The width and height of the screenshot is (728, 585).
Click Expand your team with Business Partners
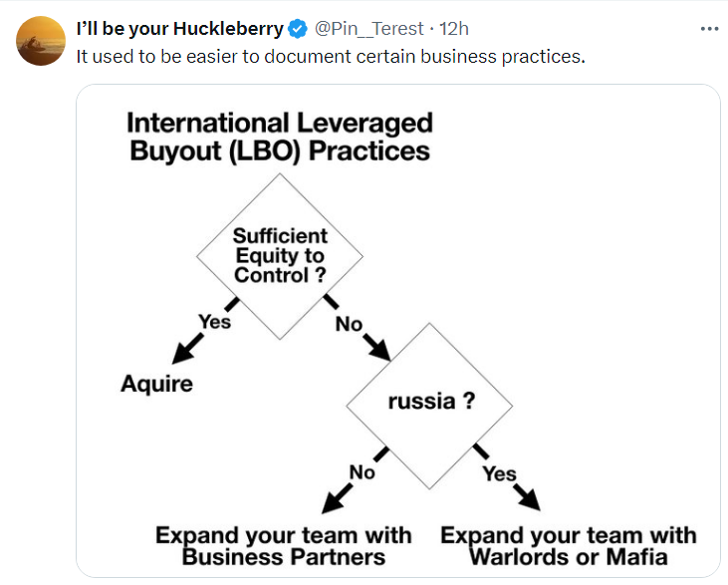click(x=283, y=546)
